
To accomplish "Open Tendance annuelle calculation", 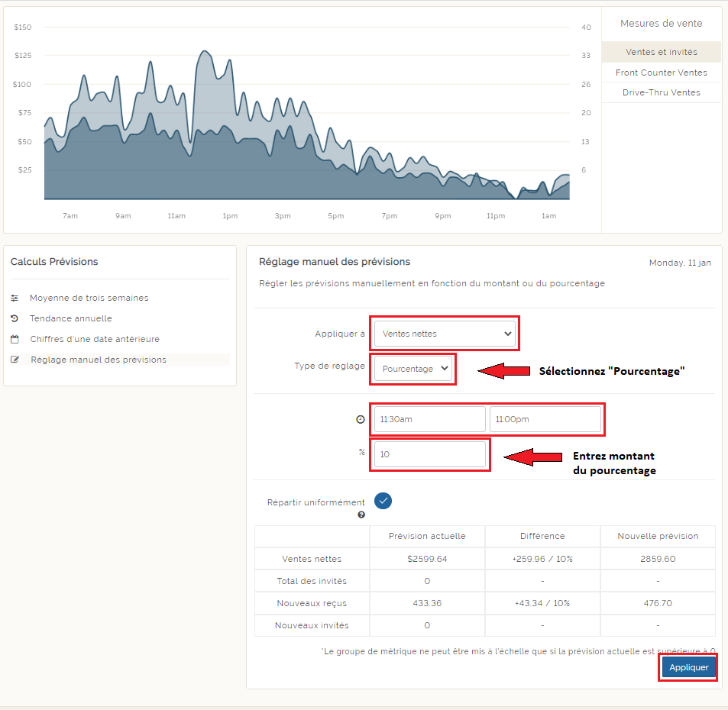I will tap(71, 318).
